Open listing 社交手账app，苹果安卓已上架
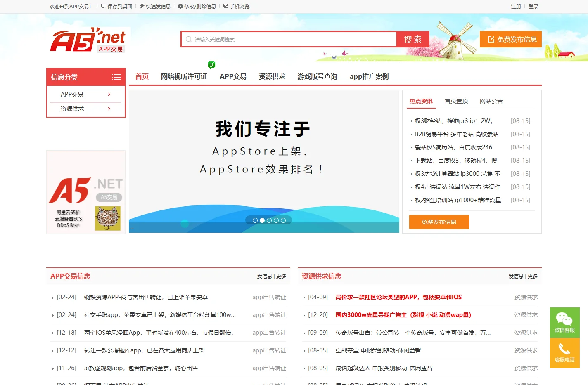The image size is (588, 385). pos(160,315)
